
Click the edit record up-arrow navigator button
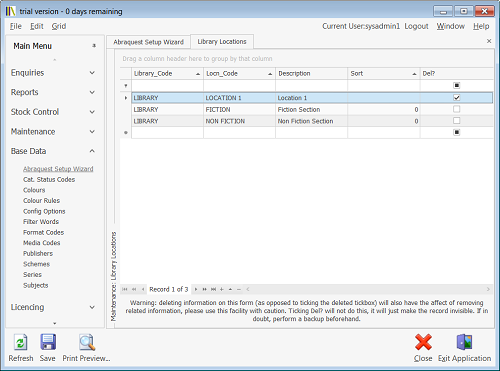230,289
